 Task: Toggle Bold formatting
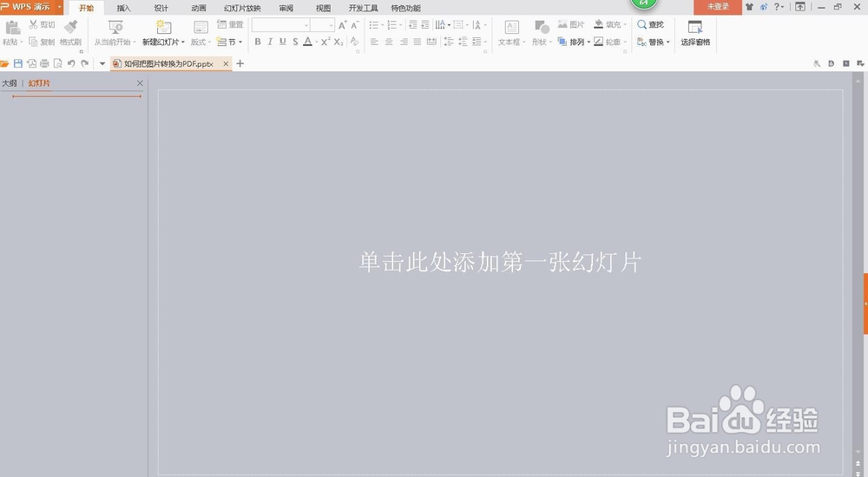[258, 42]
